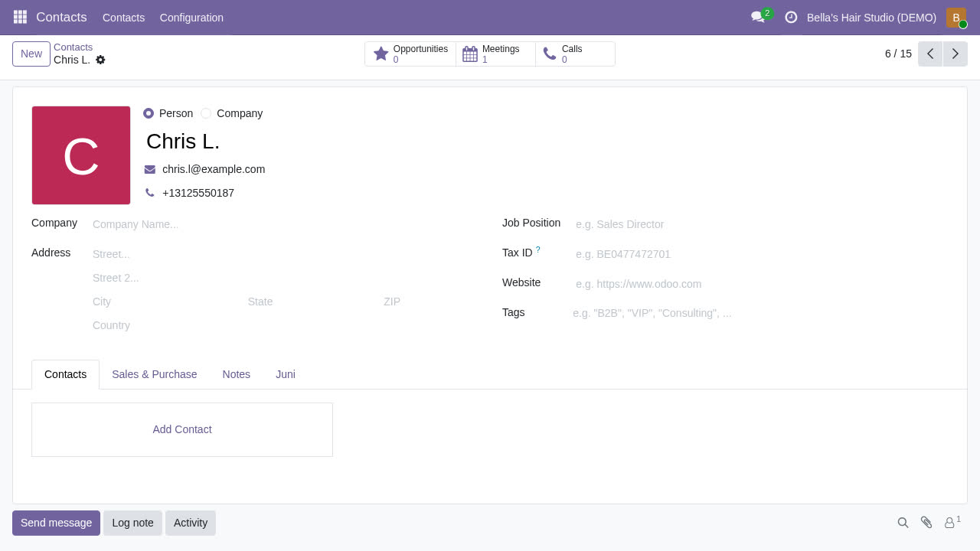Viewport: 980px width, 551px height.
Task: Click the user avatar B
Action: tap(956, 18)
